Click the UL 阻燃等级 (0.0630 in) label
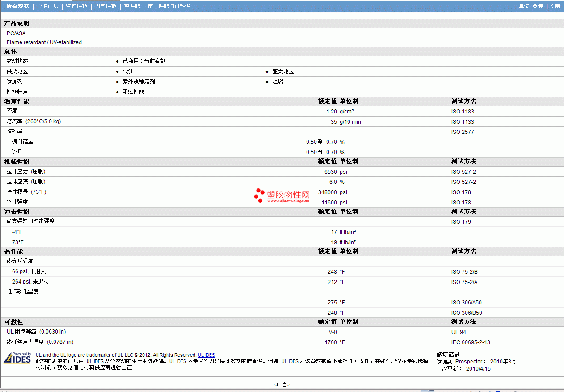The height and width of the screenshot is (392, 564). [x=36, y=332]
